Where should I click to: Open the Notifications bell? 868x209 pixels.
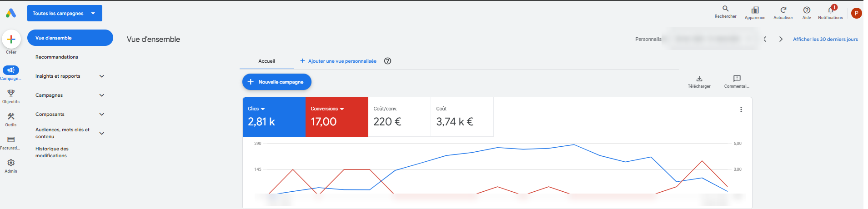pyautogui.click(x=831, y=10)
